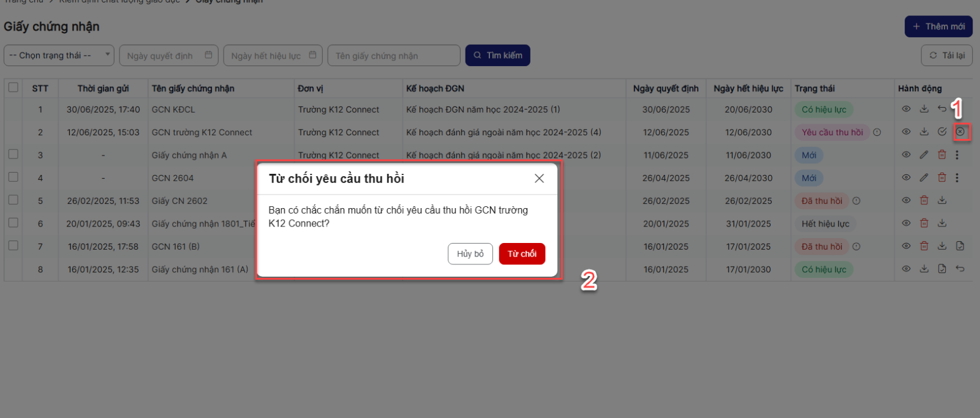View details of Giấy CN 2602 via eye icon
The image size is (980, 418).
pyautogui.click(x=906, y=200)
